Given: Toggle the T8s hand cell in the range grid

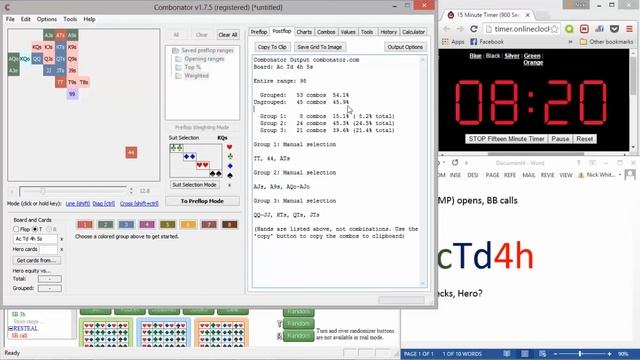Looking at the screenshot, I should coord(84,82).
